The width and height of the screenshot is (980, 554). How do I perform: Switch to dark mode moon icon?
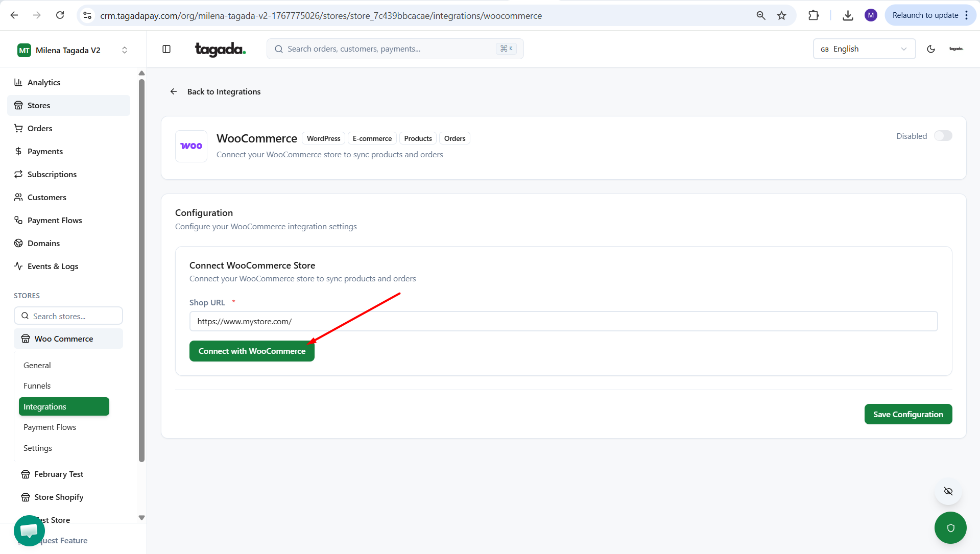click(x=931, y=49)
